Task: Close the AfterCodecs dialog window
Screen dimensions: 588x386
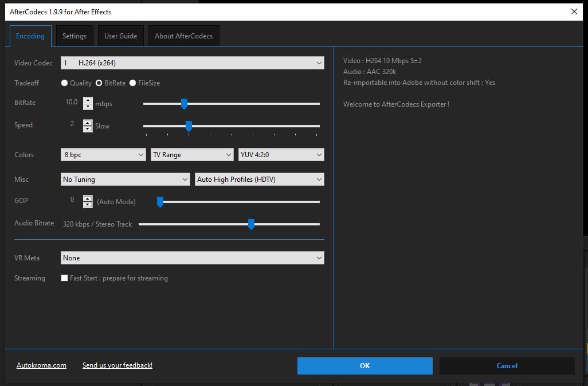Action: (574, 11)
